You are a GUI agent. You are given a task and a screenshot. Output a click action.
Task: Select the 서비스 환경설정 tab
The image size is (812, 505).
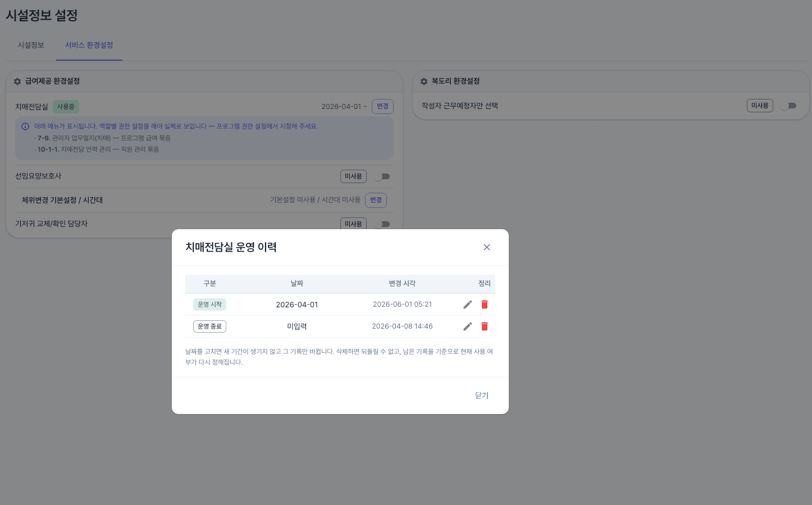pos(89,45)
